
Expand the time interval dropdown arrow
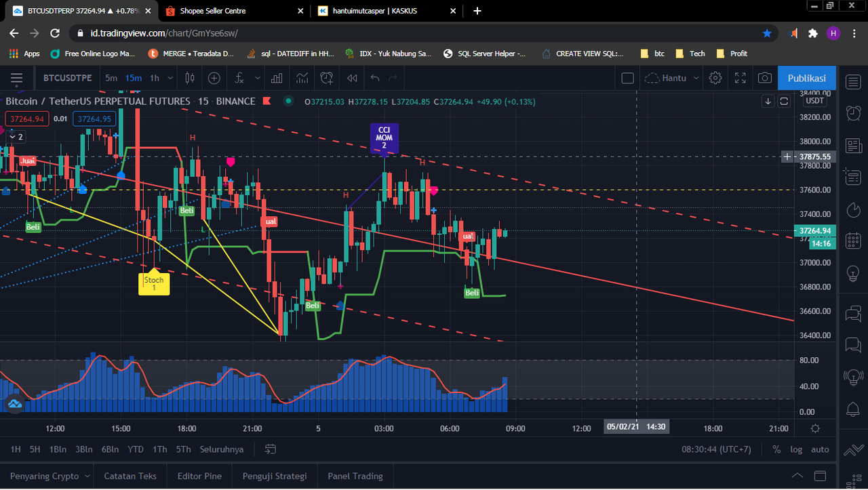click(170, 78)
